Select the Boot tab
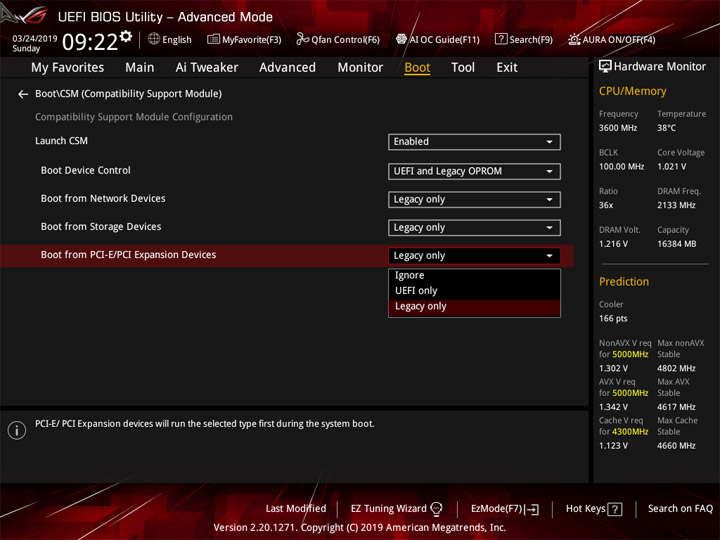Image resolution: width=720 pixels, height=540 pixels. (417, 68)
